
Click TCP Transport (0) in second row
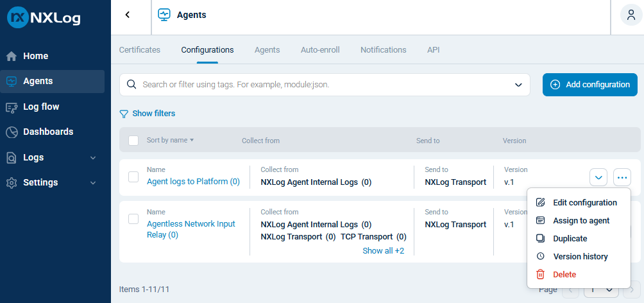(x=373, y=237)
